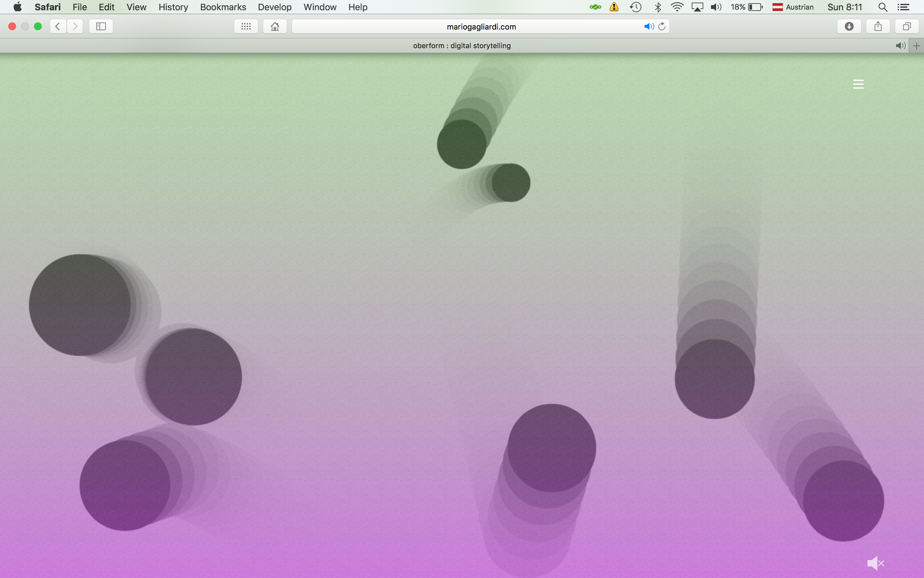Open the hamburger menu on the webpage
The height and width of the screenshot is (578, 924).
pos(858,84)
